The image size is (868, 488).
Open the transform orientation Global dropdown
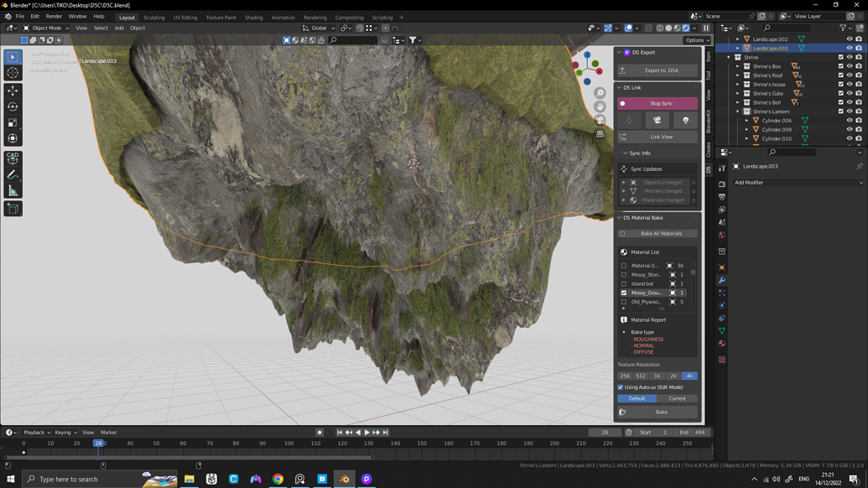click(321, 28)
